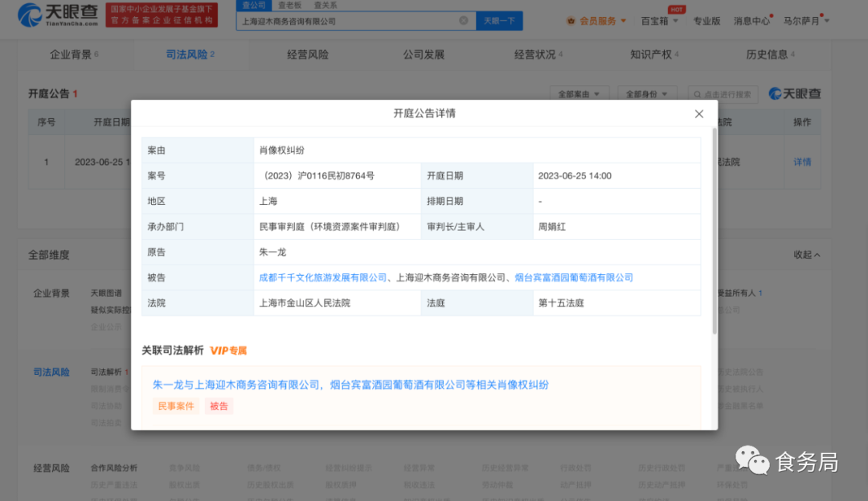The width and height of the screenshot is (868, 501).
Task: Select the 企业背景 tab
Action: 74,54
